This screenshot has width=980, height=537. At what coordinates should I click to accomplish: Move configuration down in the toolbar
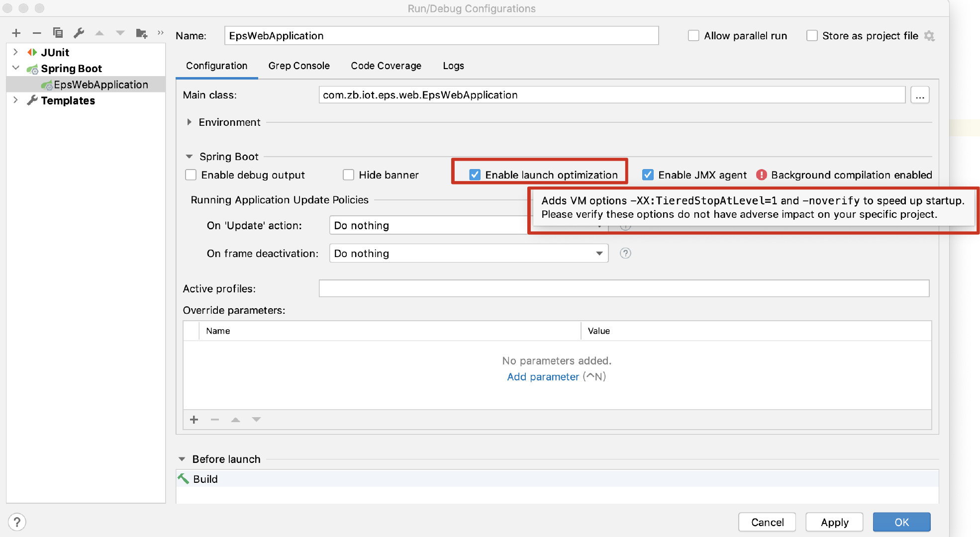pyautogui.click(x=120, y=33)
